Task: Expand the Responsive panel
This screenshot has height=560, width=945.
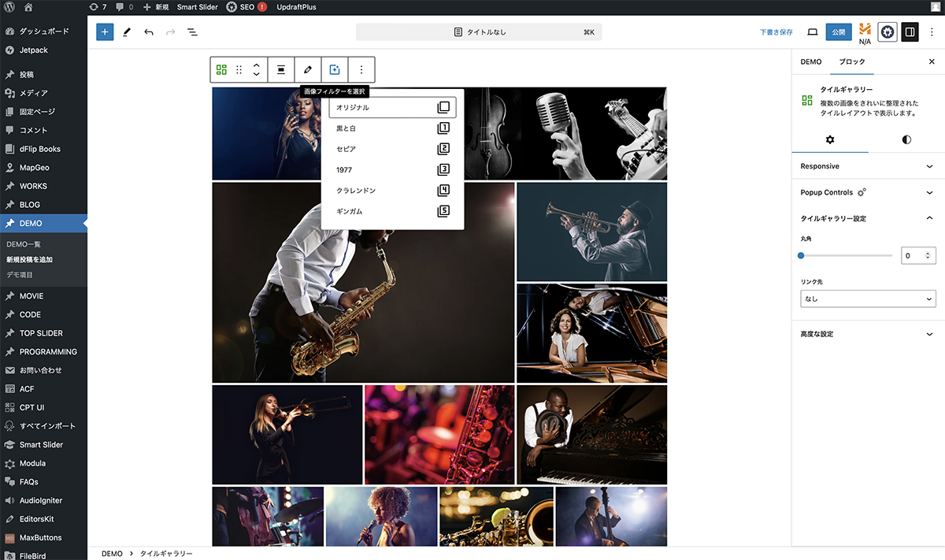Action: click(x=867, y=166)
